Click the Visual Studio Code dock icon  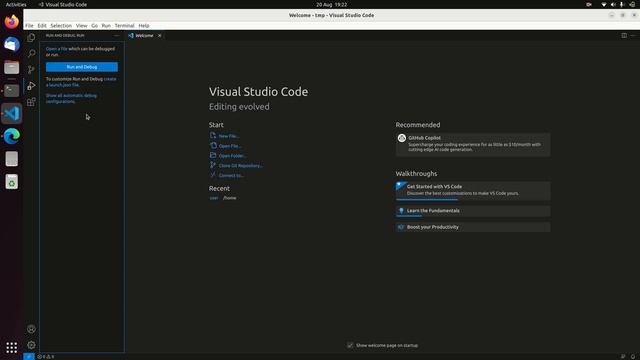coord(11,113)
